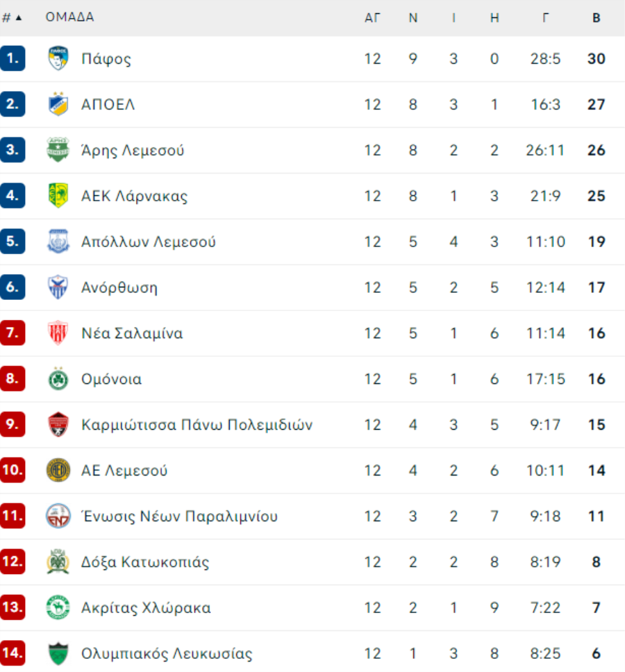The image size is (625, 672).
Task: Click the Ν wins column header
Action: [x=412, y=17]
